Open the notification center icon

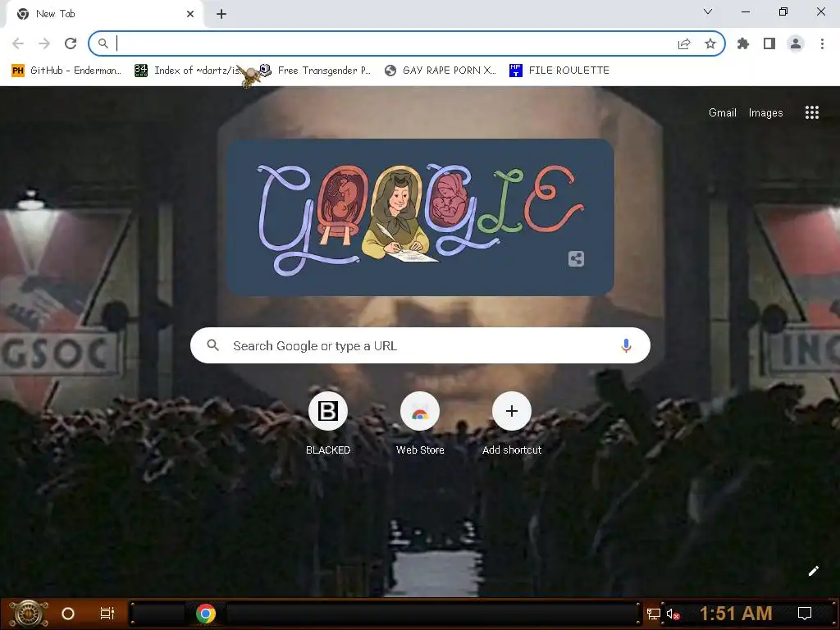(804, 614)
